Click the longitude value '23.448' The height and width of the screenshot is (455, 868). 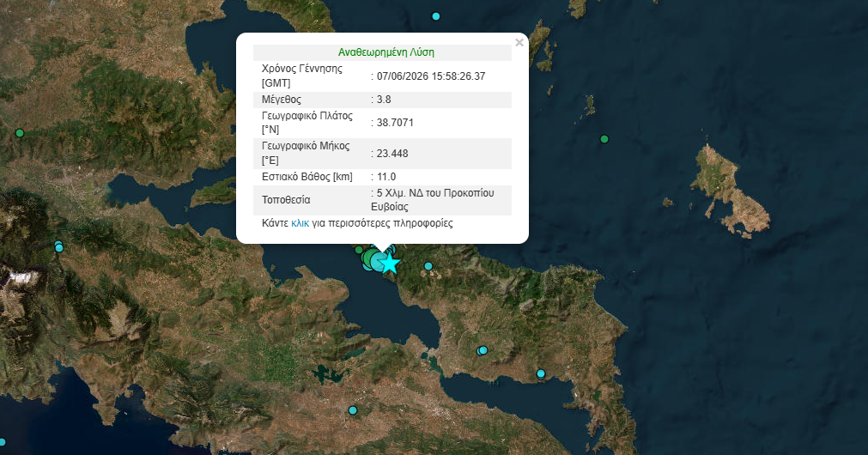392,154
